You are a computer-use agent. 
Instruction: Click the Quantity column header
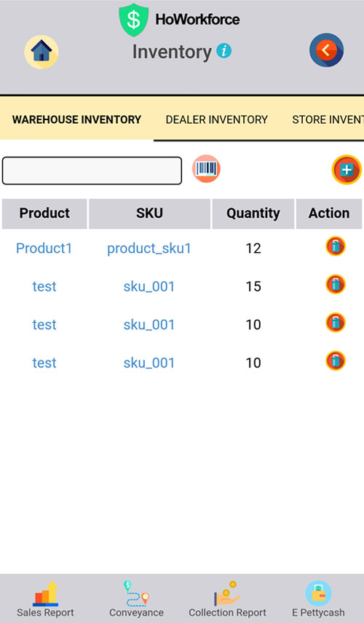pyautogui.click(x=253, y=213)
